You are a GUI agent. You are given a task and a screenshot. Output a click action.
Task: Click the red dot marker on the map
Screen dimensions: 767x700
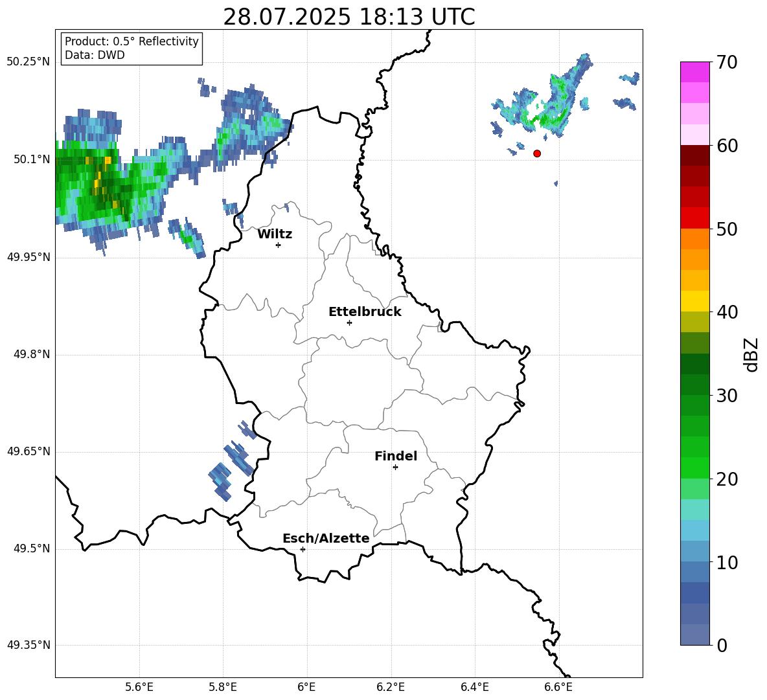click(537, 153)
